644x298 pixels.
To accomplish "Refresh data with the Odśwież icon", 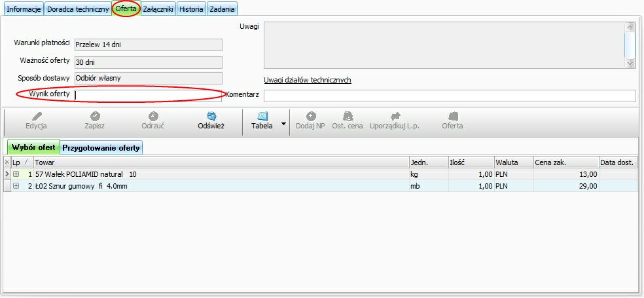I will [211, 116].
